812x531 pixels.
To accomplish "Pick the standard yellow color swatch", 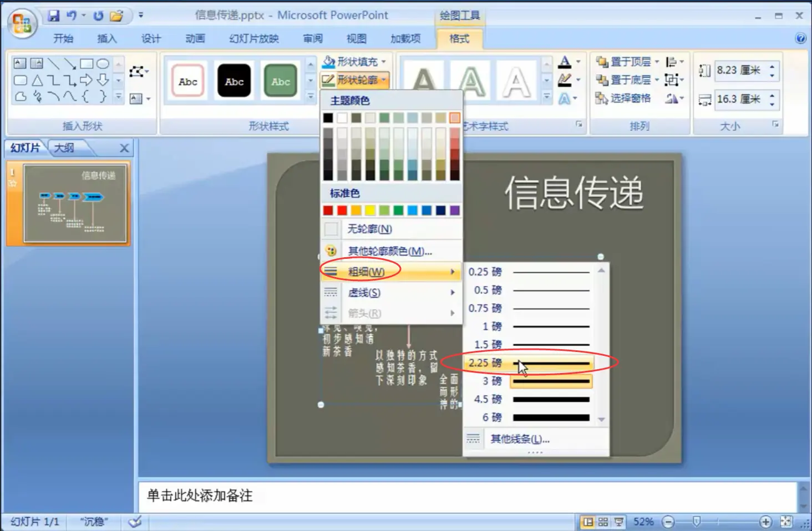I will point(370,210).
